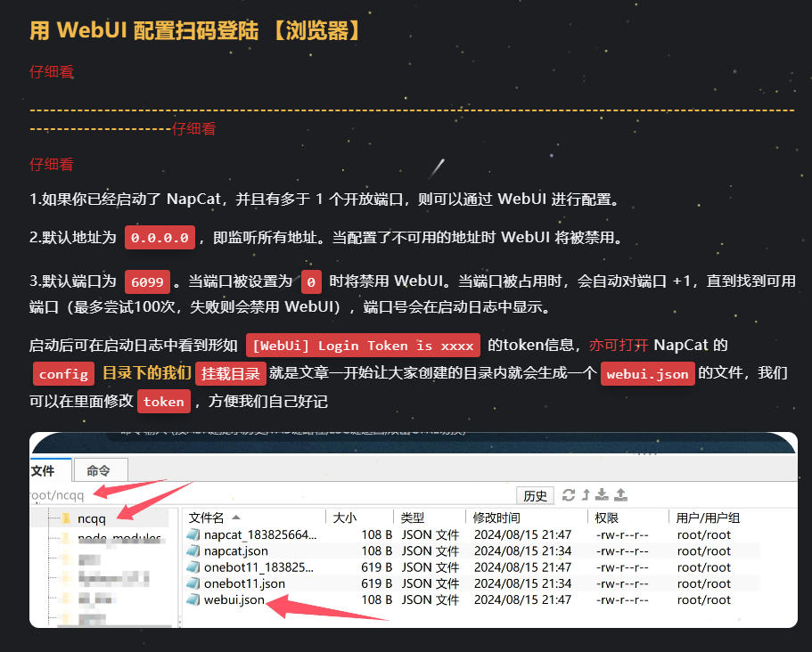Image resolution: width=812 pixels, height=652 pixels.
Task: Click the 类型 column header
Action: point(412,518)
